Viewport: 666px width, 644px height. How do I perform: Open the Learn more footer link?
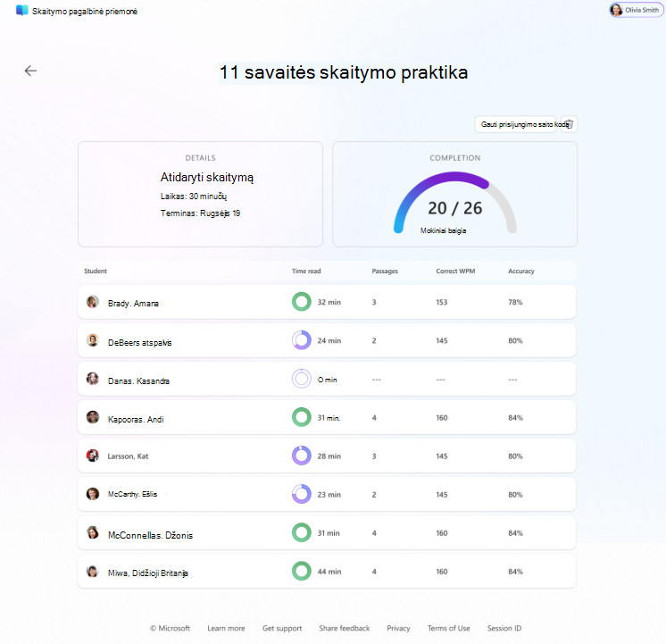click(226, 628)
